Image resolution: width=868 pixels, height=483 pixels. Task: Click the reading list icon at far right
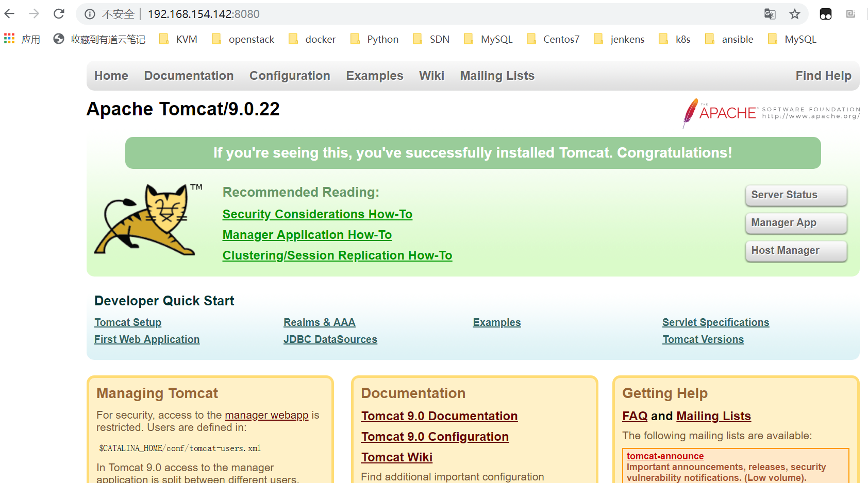(850, 14)
